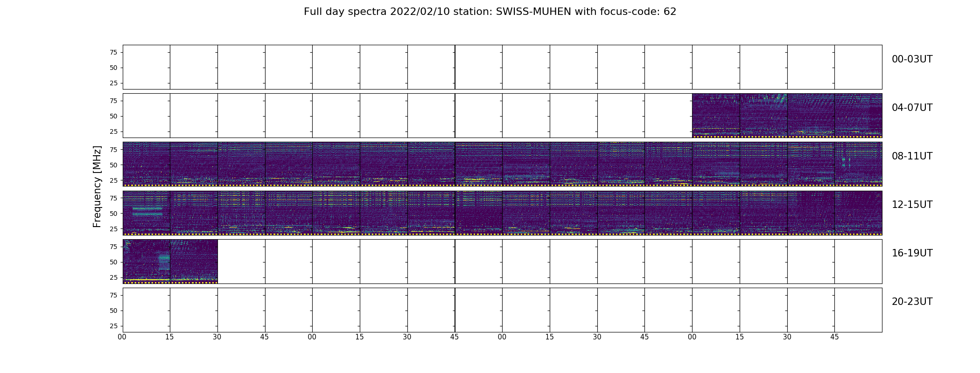Click the '25' tick of the 20-23UT row
This screenshot has width=980, height=373.
[113, 326]
